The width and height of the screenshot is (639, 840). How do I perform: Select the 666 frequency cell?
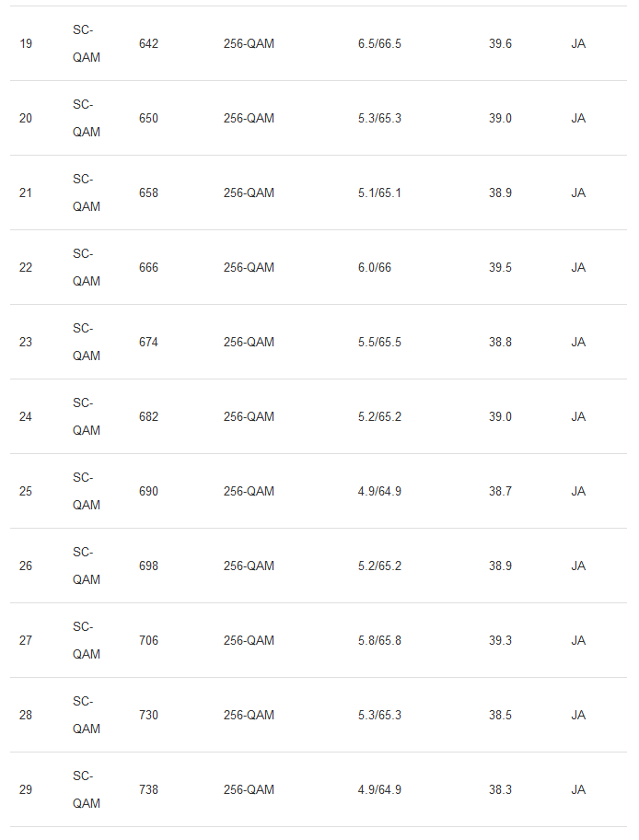point(148,267)
